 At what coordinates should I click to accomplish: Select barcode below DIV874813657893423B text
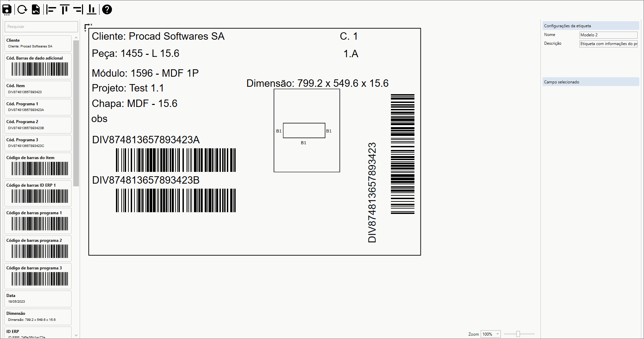coord(176,200)
